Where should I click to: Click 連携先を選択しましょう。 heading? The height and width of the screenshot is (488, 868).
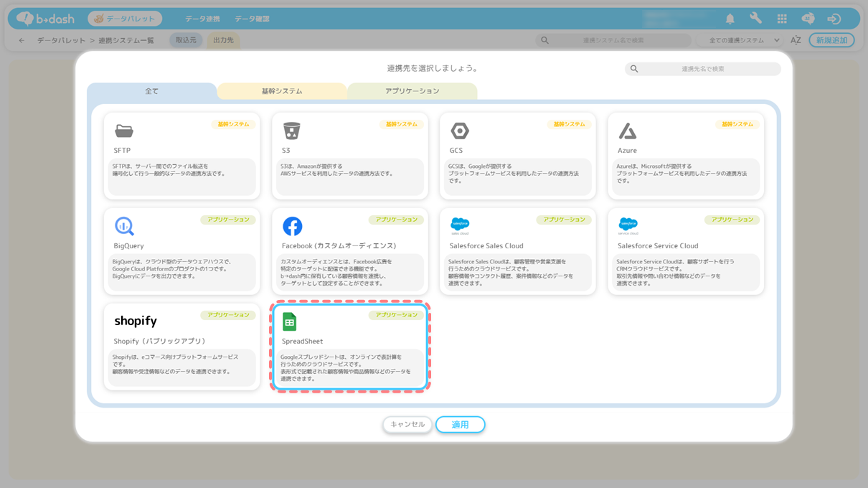tap(434, 68)
